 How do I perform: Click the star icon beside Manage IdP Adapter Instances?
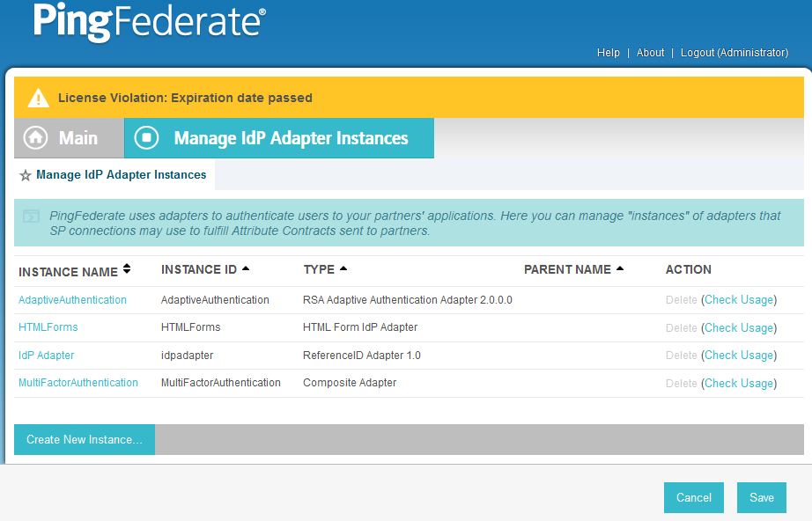(26, 175)
